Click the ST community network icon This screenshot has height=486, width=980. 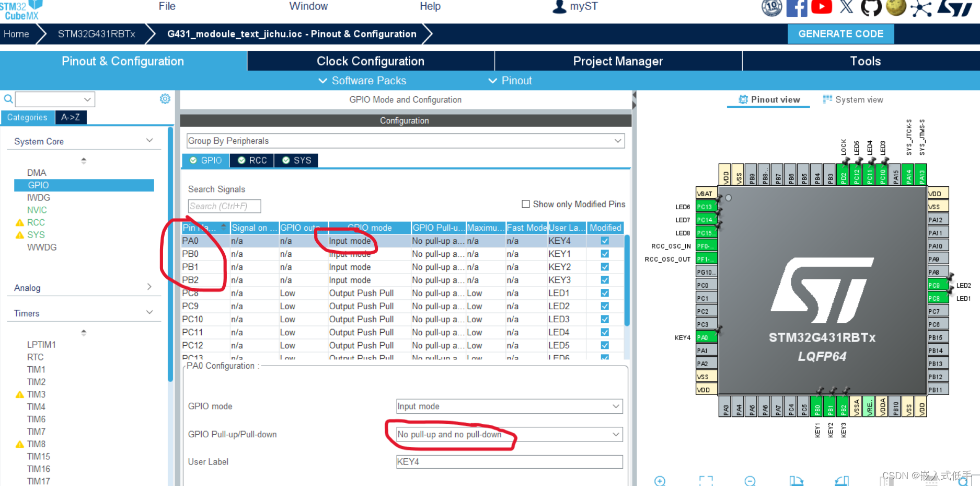921,8
